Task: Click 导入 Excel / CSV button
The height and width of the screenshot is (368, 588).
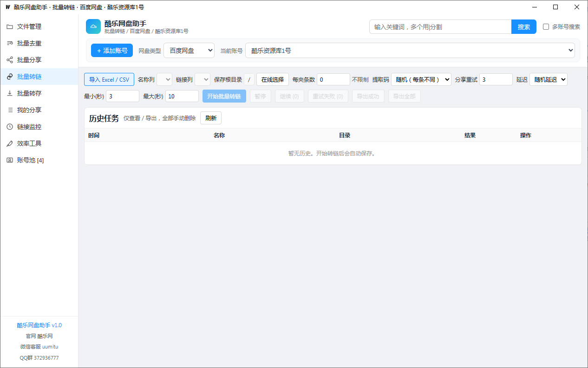Action: click(109, 79)
